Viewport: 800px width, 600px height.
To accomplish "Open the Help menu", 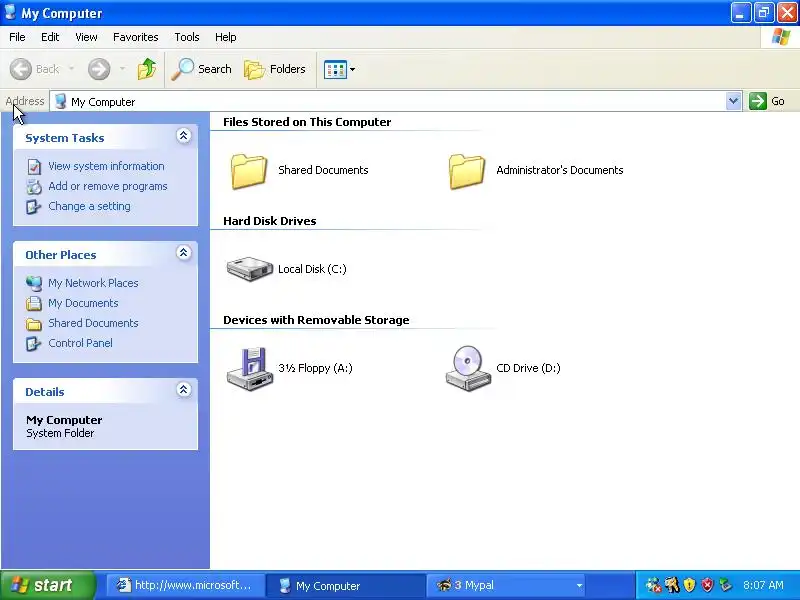I will [x=226, y=37].
